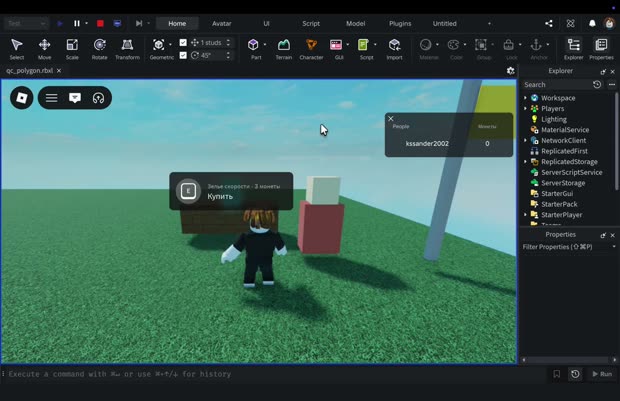Screen dimensions: 620x401
Task: Select the Select tool
Action: pyautogui.click(x=17, y=49)
